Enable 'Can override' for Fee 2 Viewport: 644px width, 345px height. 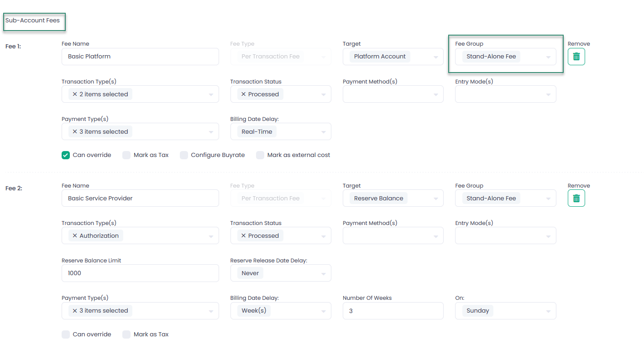66,335
